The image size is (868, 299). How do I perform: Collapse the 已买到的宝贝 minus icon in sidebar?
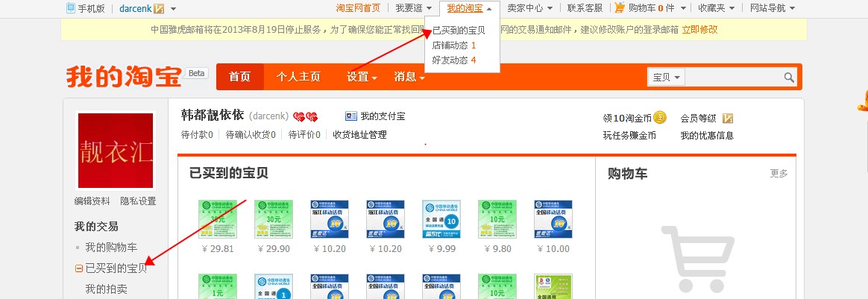point(78,269)
